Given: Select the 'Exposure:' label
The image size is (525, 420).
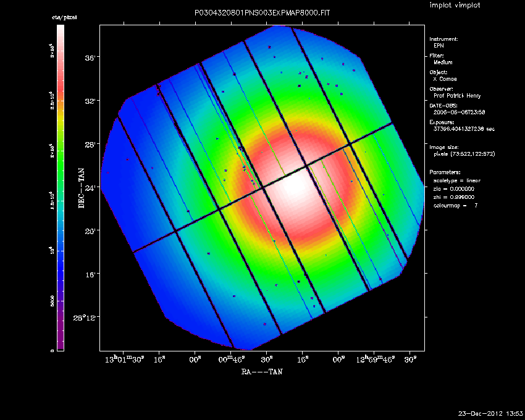Looking at the screenshot, I should pyautogui.click(x=442, y=122).
